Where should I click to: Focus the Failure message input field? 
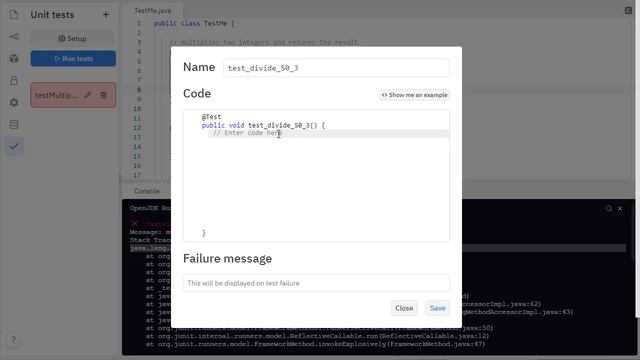pyautogui.click(x=316, y=283)
